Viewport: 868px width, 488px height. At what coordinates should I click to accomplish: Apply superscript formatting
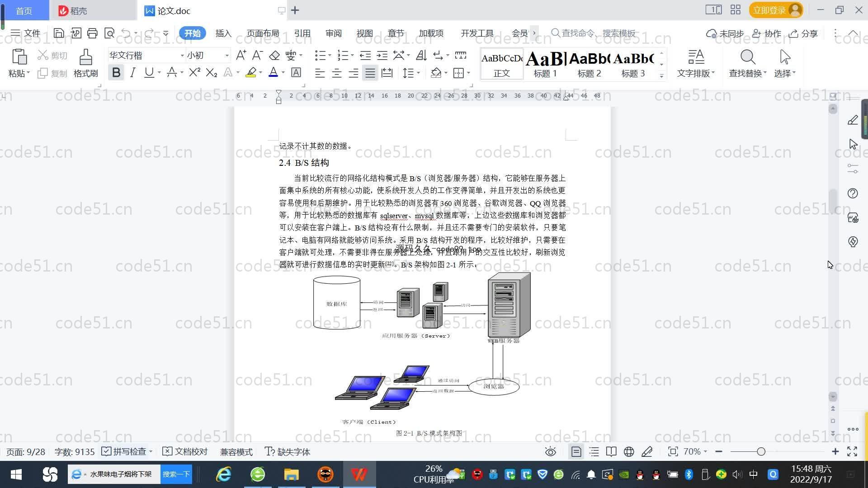tap(194, 72)
